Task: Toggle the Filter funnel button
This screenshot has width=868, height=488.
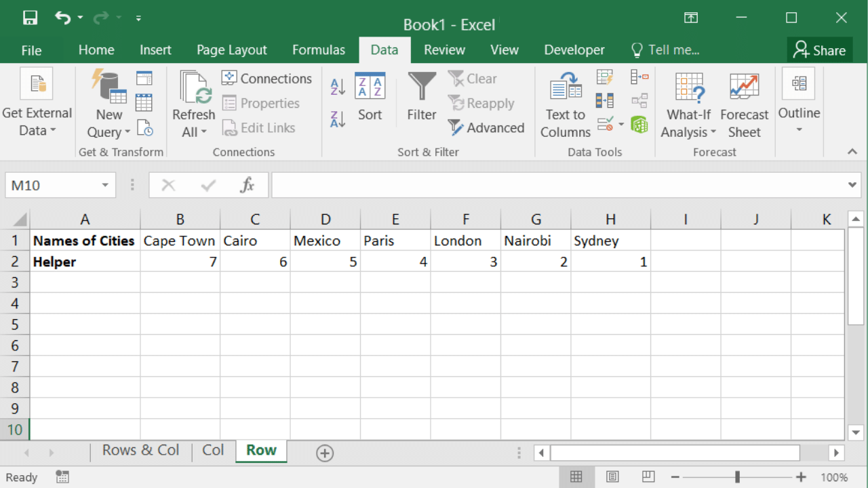Action: pyautogui.click(x=422, y=98)
